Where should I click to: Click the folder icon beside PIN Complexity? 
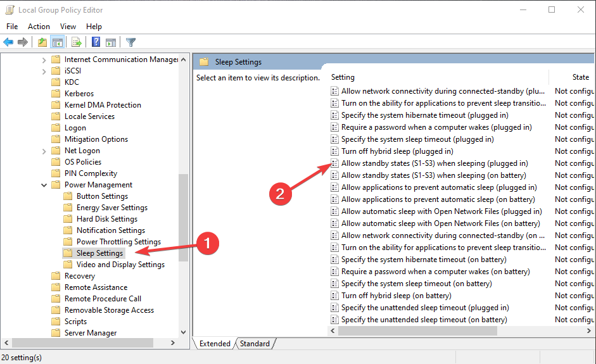[x=56, y=173]
